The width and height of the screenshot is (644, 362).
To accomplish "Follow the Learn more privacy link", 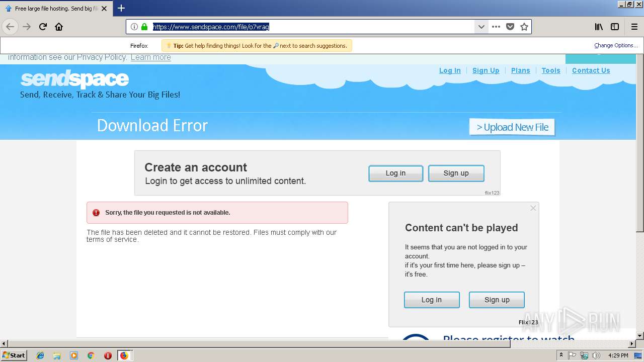I will 150,57.
